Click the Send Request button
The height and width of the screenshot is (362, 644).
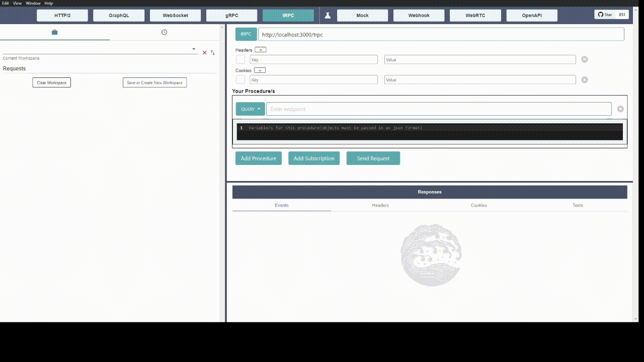pos(373,158)
